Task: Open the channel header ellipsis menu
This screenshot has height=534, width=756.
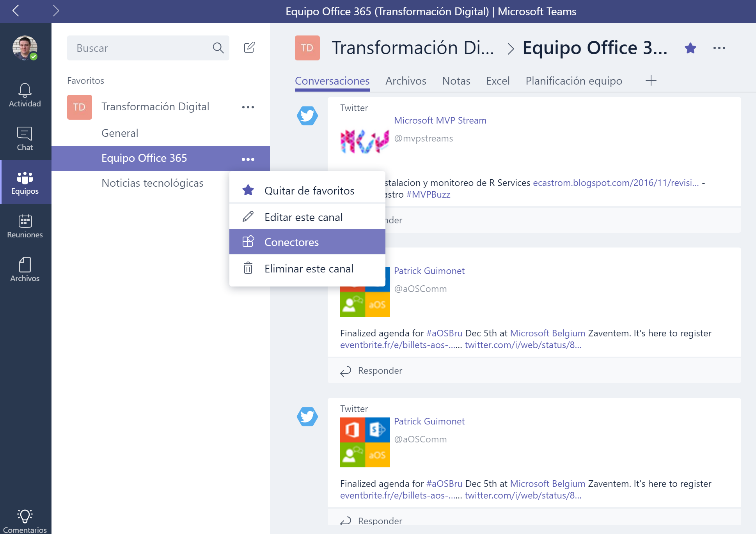Action: point(719,48)
